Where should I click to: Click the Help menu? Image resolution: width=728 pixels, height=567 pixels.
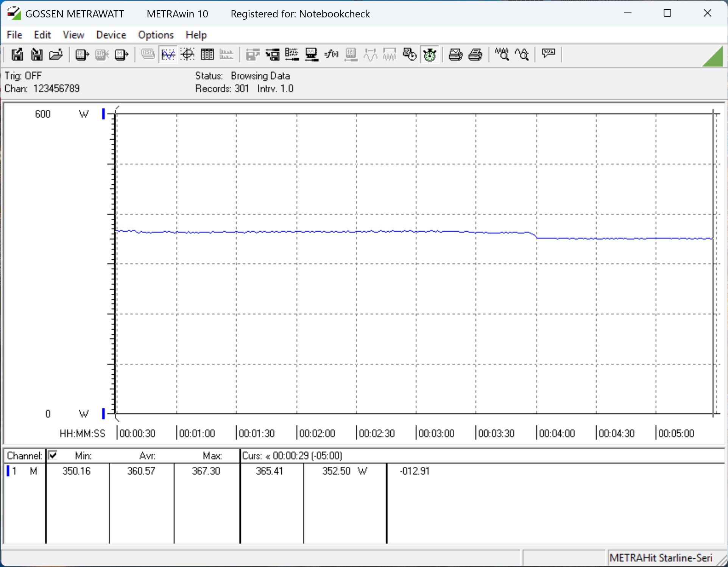[x=196, y=35]
